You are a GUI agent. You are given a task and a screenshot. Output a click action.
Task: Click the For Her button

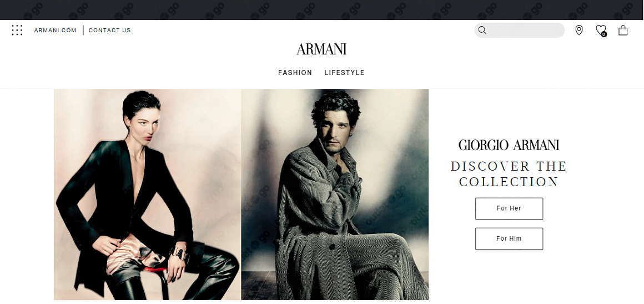pos(509,208)
